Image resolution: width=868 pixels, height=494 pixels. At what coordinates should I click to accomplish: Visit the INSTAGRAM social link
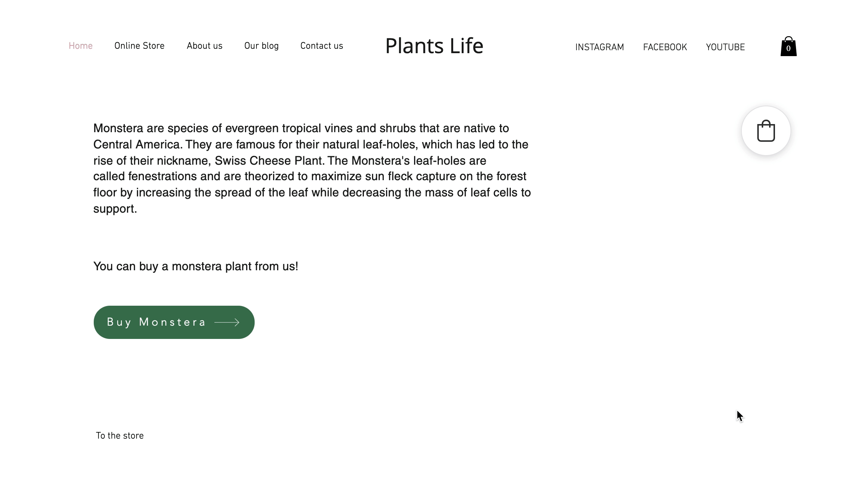pos(599,47)
